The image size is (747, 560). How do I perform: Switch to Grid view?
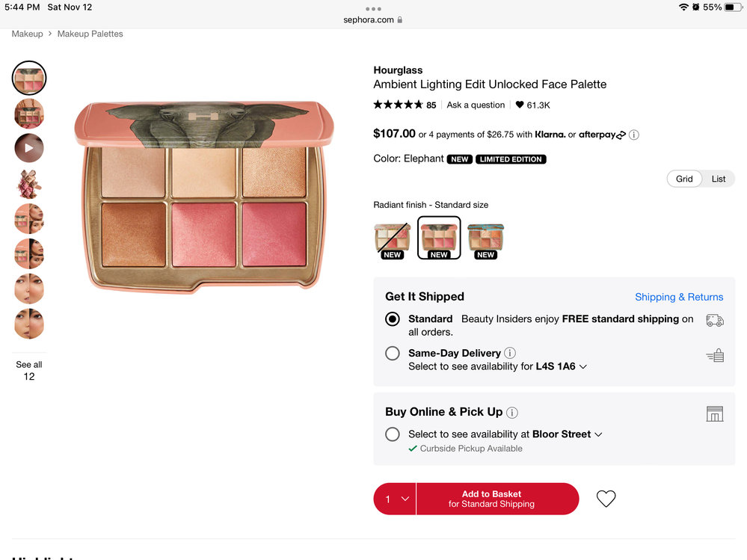[684, 179]
